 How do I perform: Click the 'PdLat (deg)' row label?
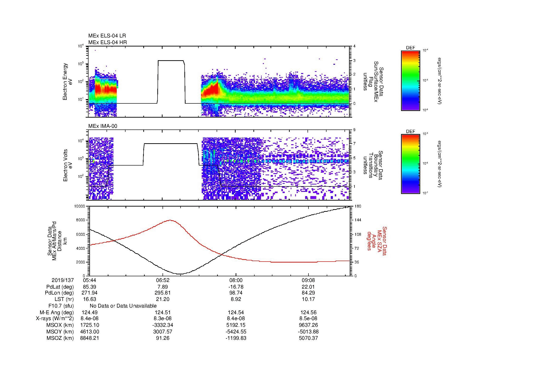[60, 287]
